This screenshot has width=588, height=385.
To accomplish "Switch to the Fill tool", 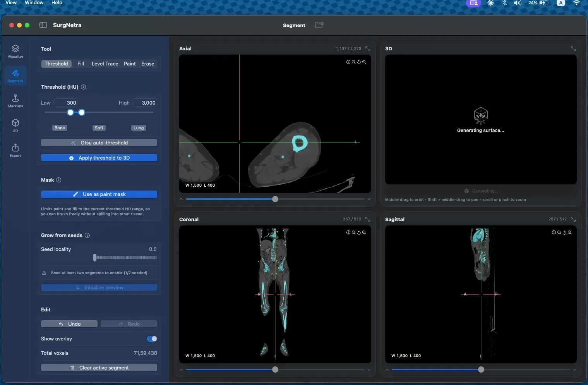I will tap(81, 64).
